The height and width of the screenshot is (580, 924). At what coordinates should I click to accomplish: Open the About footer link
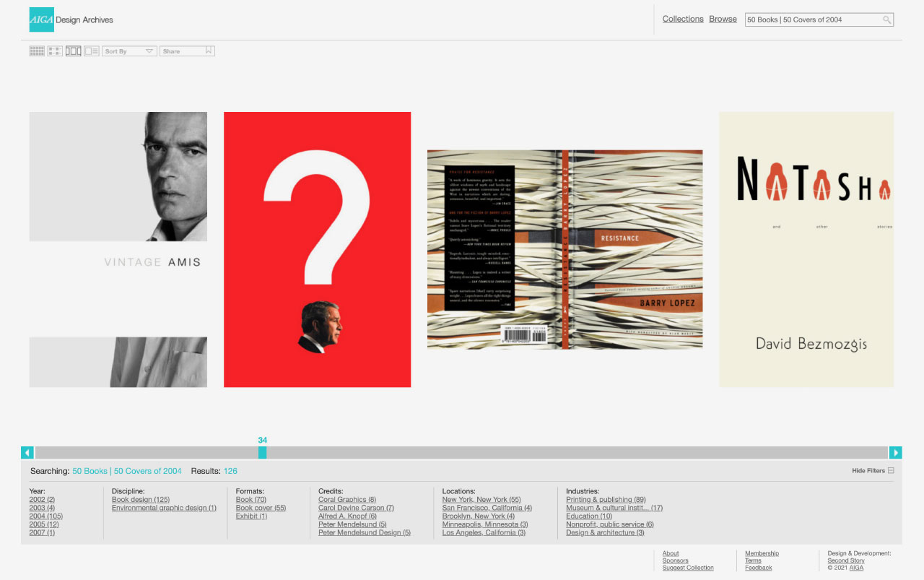coord(671,554)
